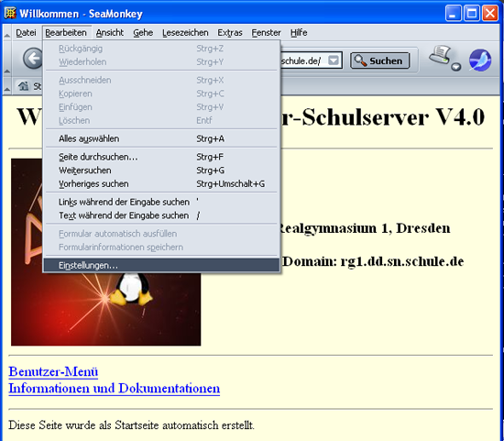
Task: Open Informationen und Dokumentationen link
Action: (x=115, y=388)
